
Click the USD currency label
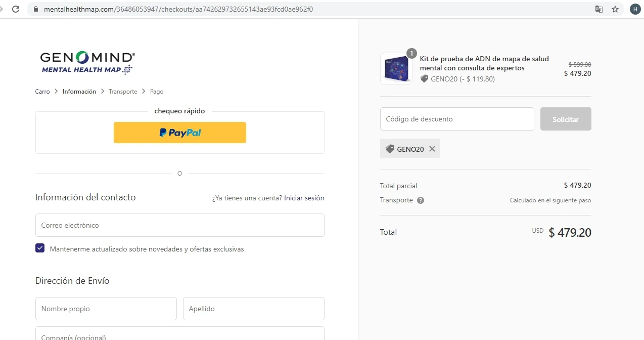tap(537, 231)
